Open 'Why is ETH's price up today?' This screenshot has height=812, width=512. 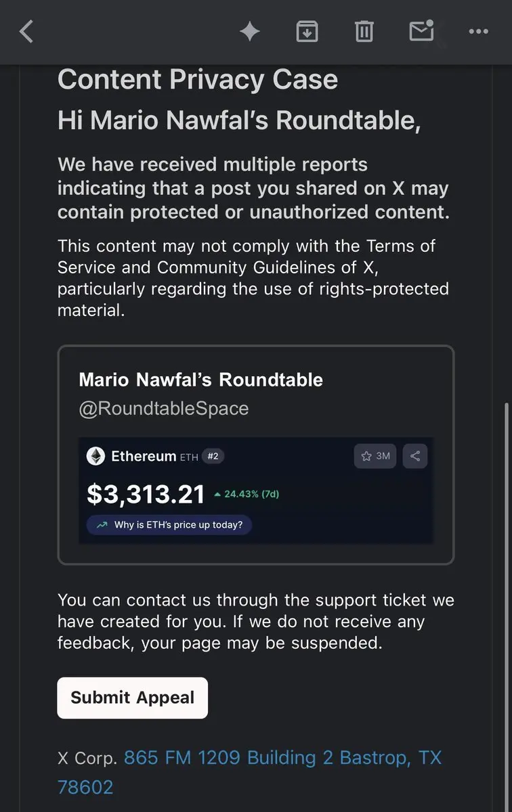click(169, 524)
